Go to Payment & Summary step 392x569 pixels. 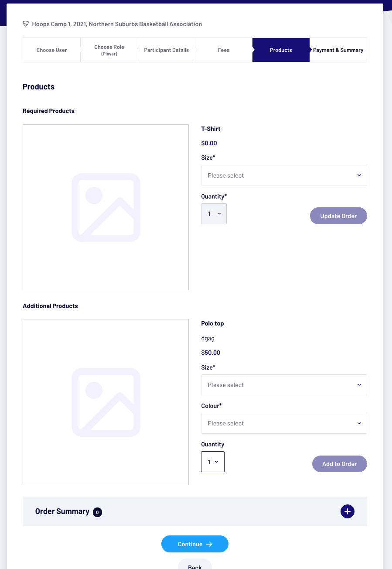[338, 50]
